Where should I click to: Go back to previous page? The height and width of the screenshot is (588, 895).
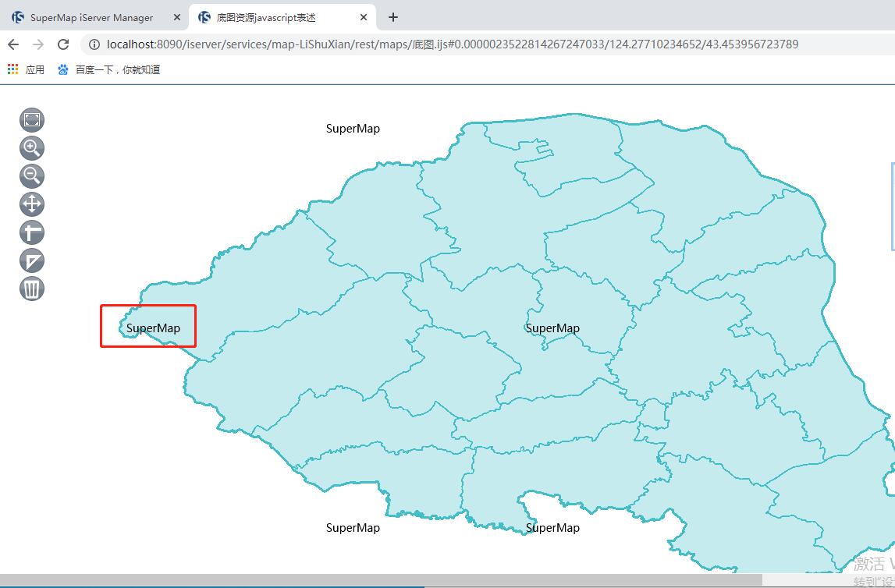point(14,44)
